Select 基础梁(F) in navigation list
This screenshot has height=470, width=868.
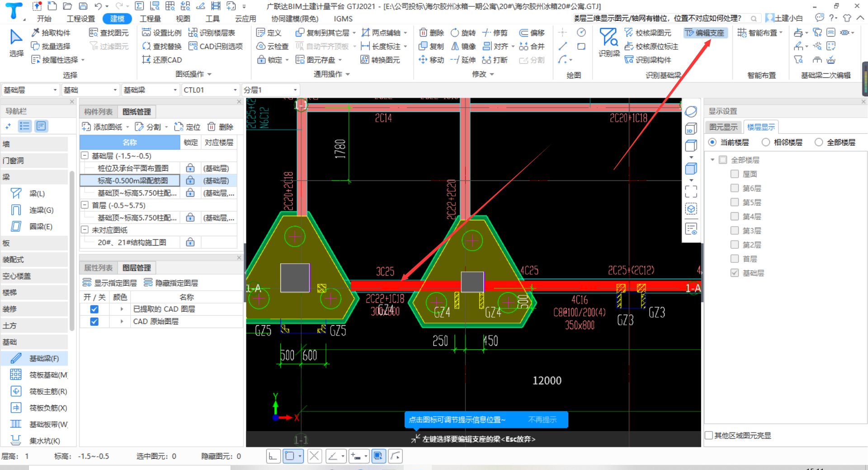pos(35,358)
